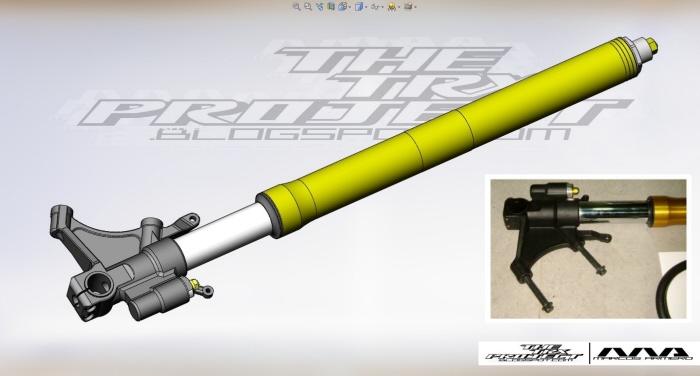The height and width of the screenshot is (376, 700).
Task: Click the Zoom to Fit magnifier icon
Action: coord(296,6)
